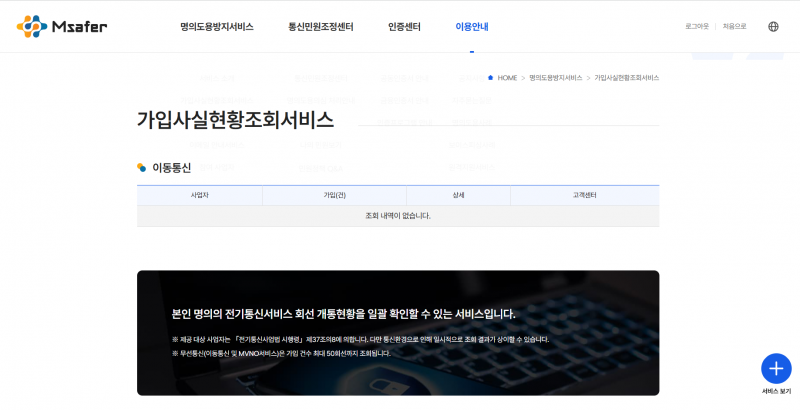
Task: Open the 인증센터 menu
Action: 404,27
